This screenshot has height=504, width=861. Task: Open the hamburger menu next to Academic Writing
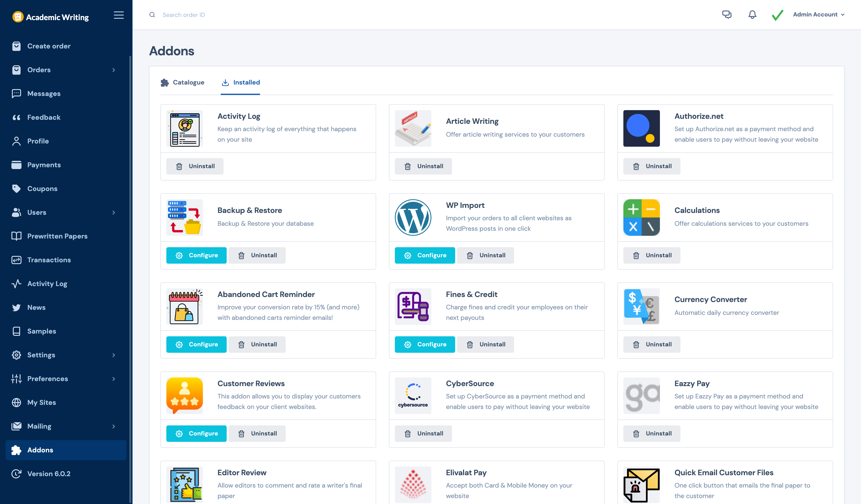[x=119, y=15]
